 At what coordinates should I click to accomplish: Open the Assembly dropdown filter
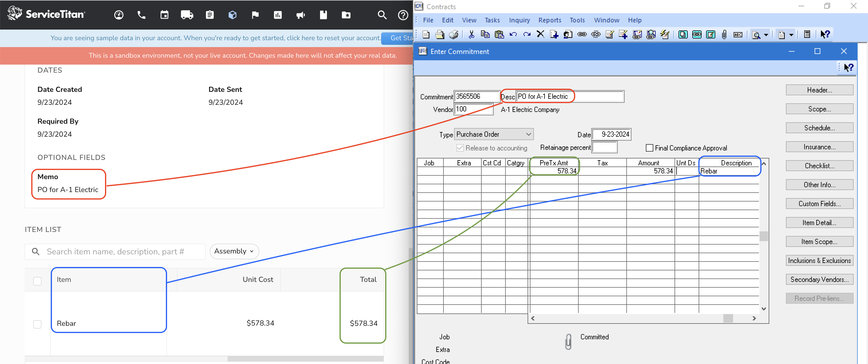[234, 251]
